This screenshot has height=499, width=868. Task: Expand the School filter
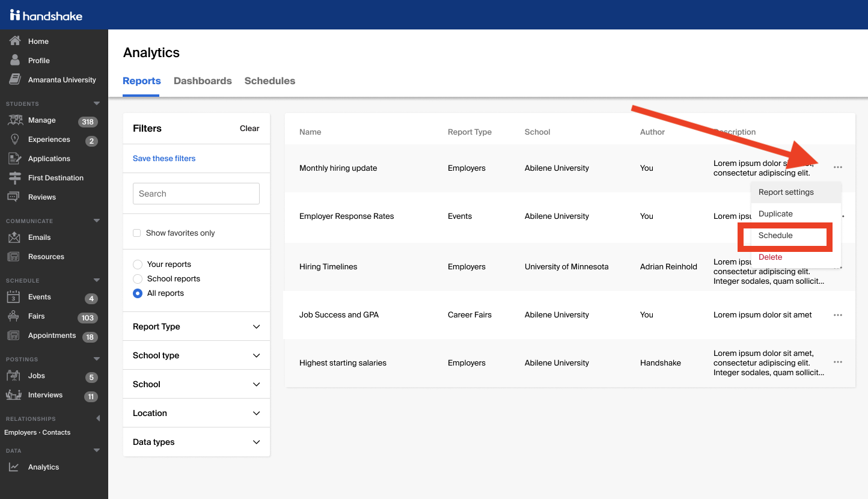tap(197, 384)
